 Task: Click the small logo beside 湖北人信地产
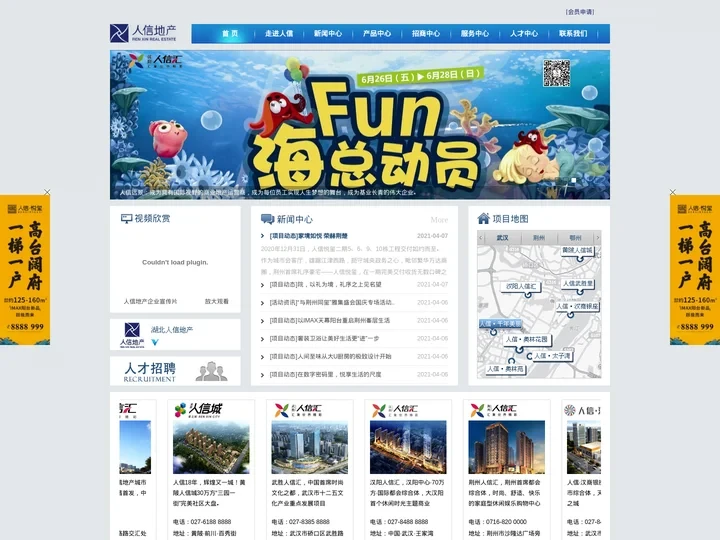tap(132, 335)
